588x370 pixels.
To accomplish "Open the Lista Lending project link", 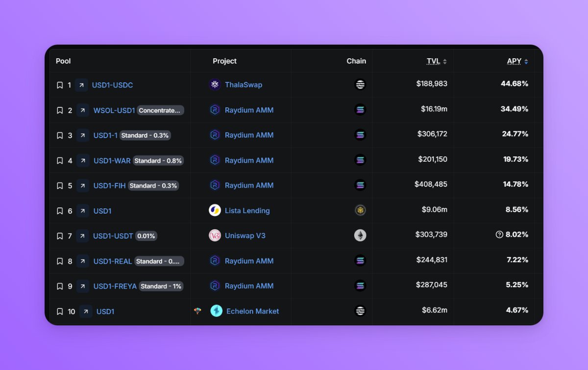I will click(247, 211).
